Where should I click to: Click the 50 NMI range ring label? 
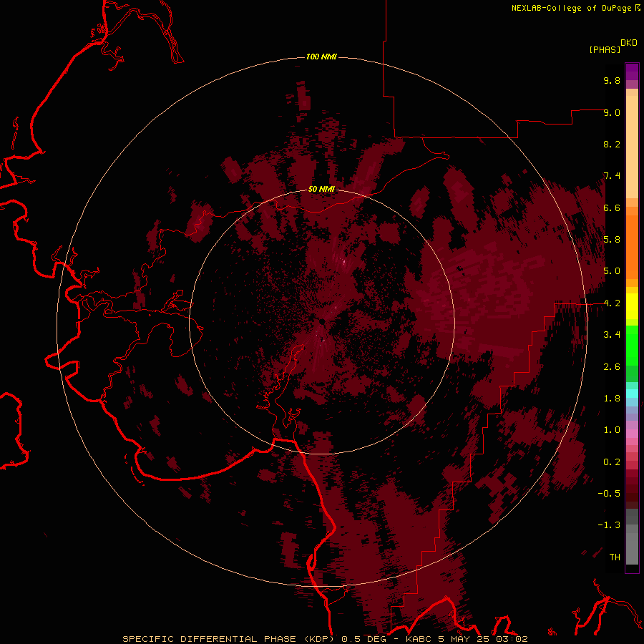321,189
